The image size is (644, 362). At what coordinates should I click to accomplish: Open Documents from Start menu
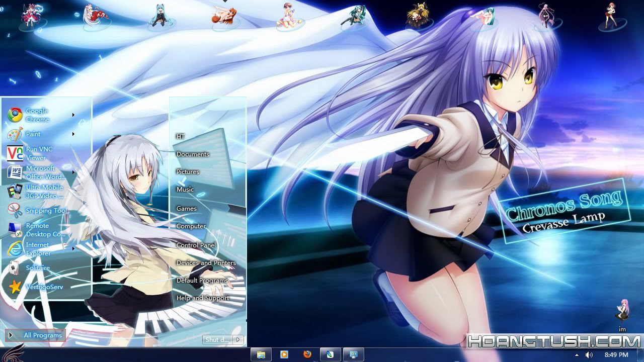[x=193, y=154]
